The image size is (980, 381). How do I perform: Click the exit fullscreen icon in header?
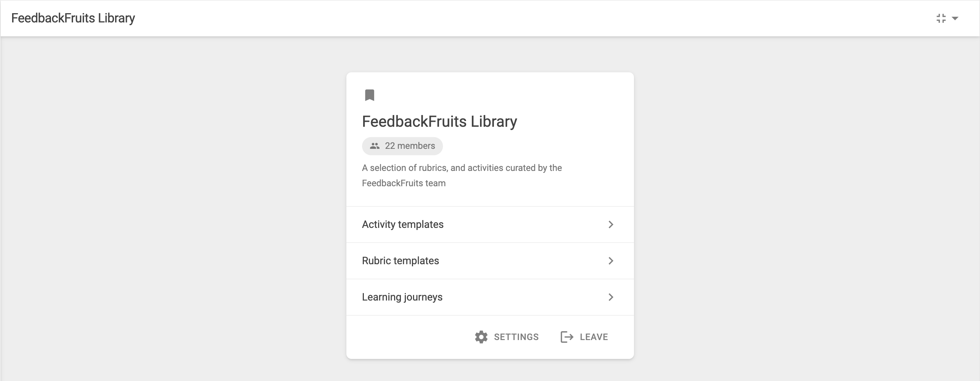tap(941, 18)
